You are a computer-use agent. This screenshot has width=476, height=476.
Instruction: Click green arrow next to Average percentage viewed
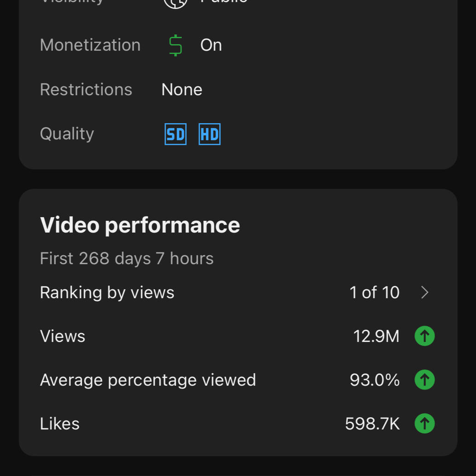(x=424, y=379)
